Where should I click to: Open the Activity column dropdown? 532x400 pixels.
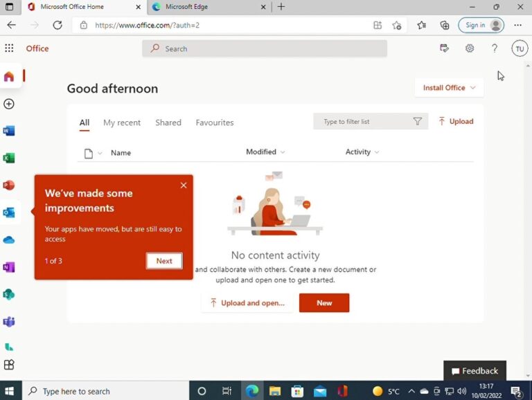(362, 152)
